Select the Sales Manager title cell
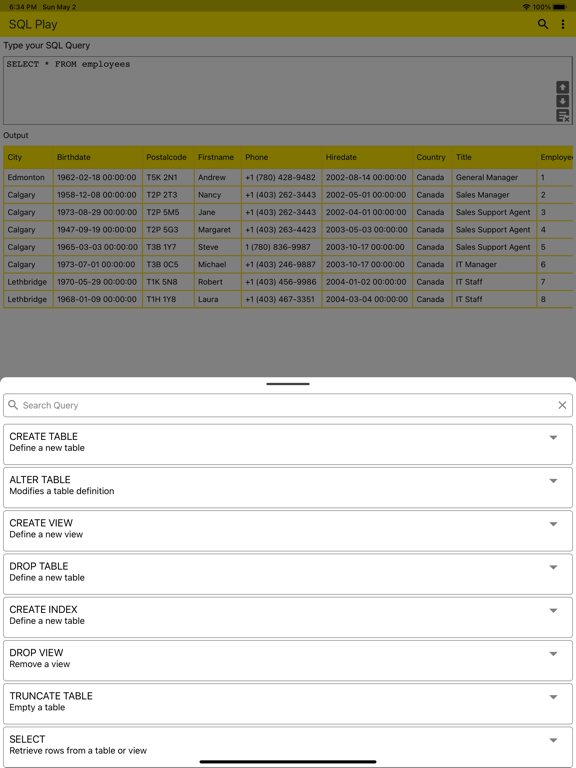This screenshot has width=576, height=768. [x=494, y=195]
